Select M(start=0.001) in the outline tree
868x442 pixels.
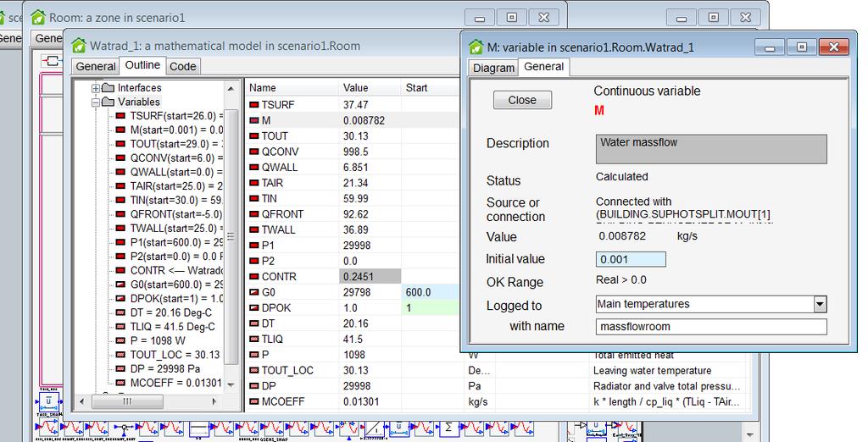click(176, 130)
